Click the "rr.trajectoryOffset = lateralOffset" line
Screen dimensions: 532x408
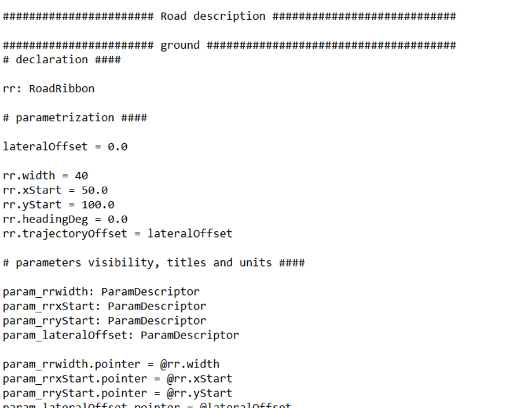click(117, 234)
